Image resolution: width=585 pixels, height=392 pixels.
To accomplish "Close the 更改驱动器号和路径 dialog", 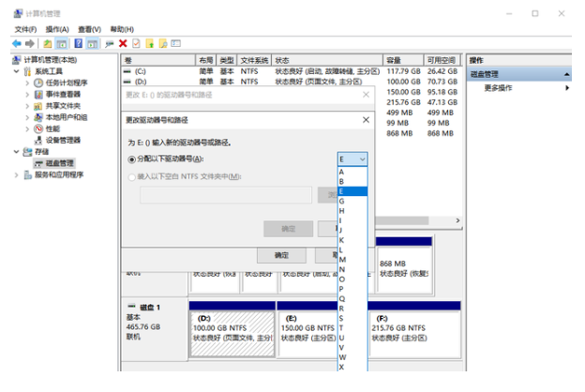I will click(x=366, y=120).
